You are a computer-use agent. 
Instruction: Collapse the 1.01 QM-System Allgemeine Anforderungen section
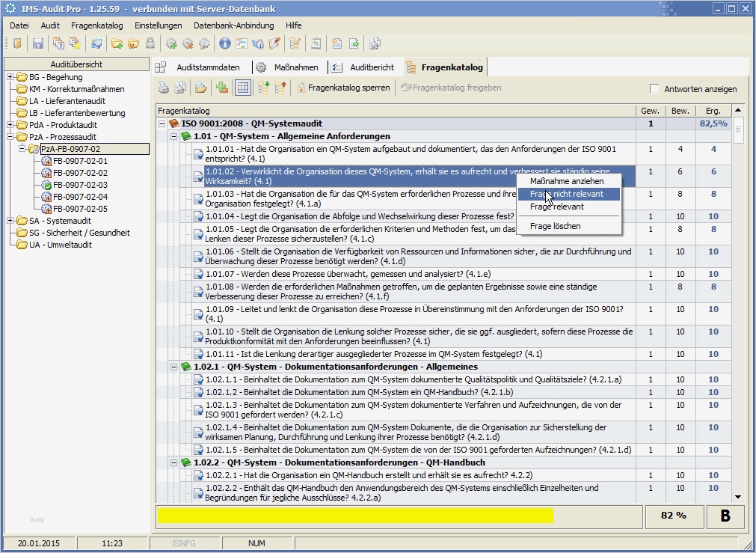[174, 136]
